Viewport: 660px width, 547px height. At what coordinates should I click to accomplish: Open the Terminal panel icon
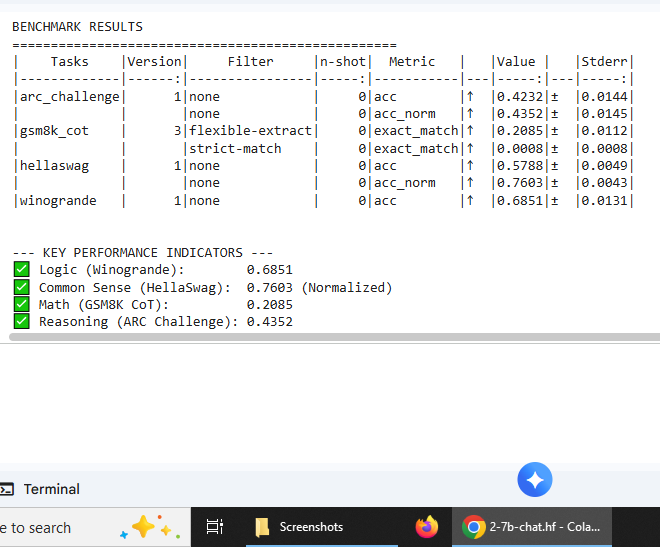[x=7, y=489]
